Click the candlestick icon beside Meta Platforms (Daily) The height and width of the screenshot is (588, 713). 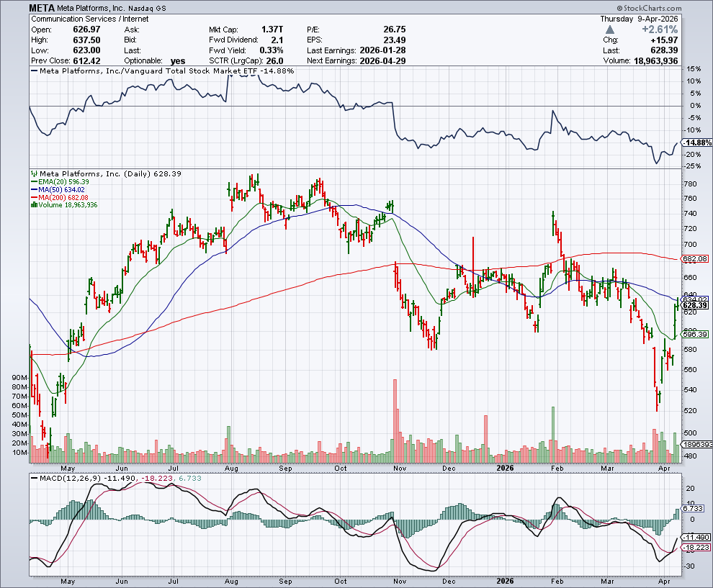coord(34,173)
